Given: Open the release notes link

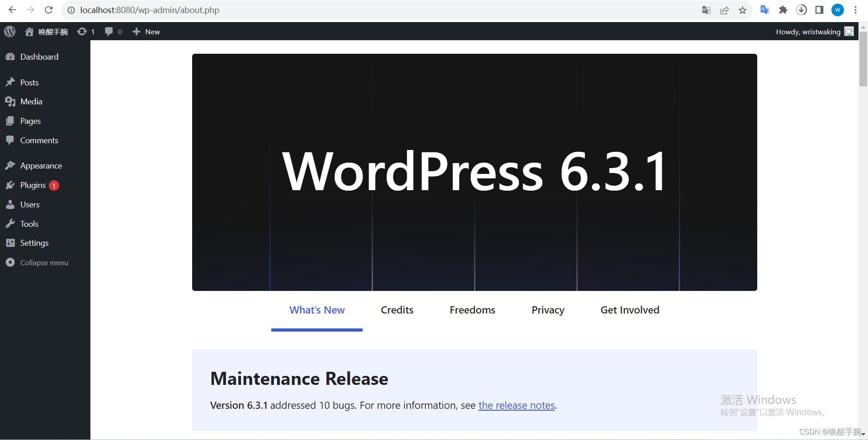Looking at the screenshot, I should pos(517,406).
